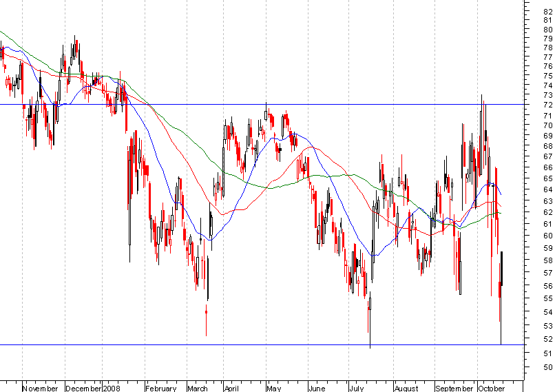The height and width of the screenshot is (392, 555).
Task: Click price level 62 on the scale
Action: [548, 212]
